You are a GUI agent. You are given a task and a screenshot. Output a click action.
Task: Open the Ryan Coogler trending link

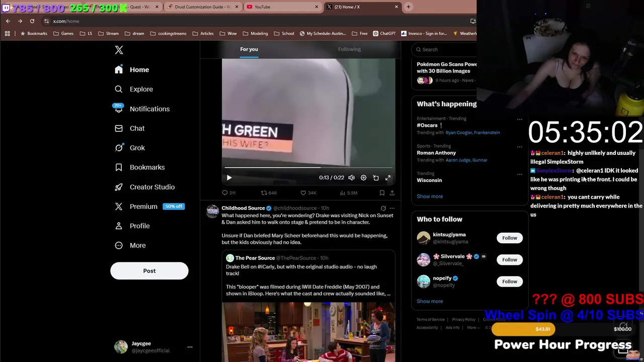pos(458,133)
